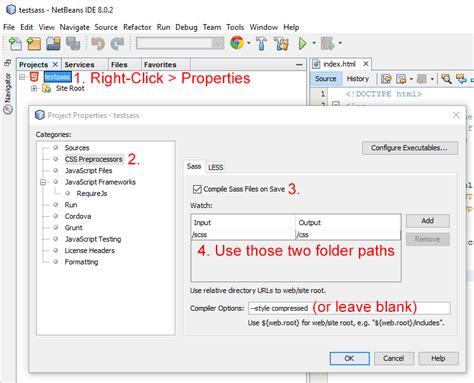Click the Debug Project toolbar icon
This screenshot has width=474, height=383.
328,43
